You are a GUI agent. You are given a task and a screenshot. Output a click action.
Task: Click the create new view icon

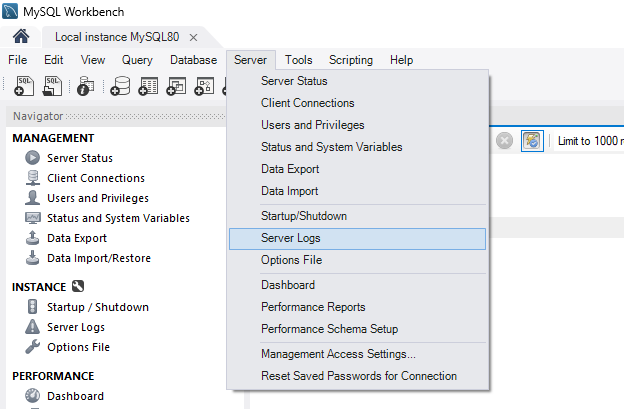[x=177, y=87]
